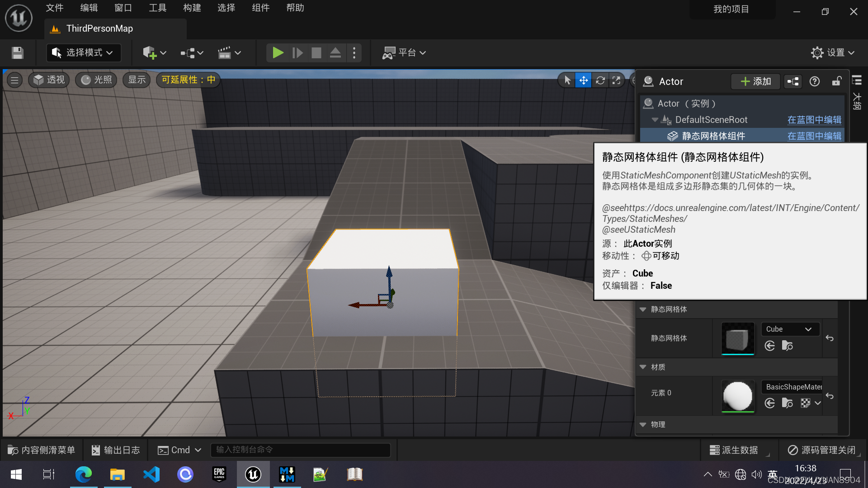The width and height of the screenshot is (868, 488).
Task: Stop the play session
Action: [316, 53]
